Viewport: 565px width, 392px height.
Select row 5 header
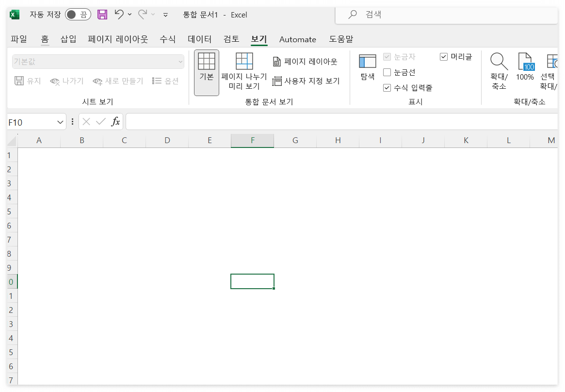12,212
